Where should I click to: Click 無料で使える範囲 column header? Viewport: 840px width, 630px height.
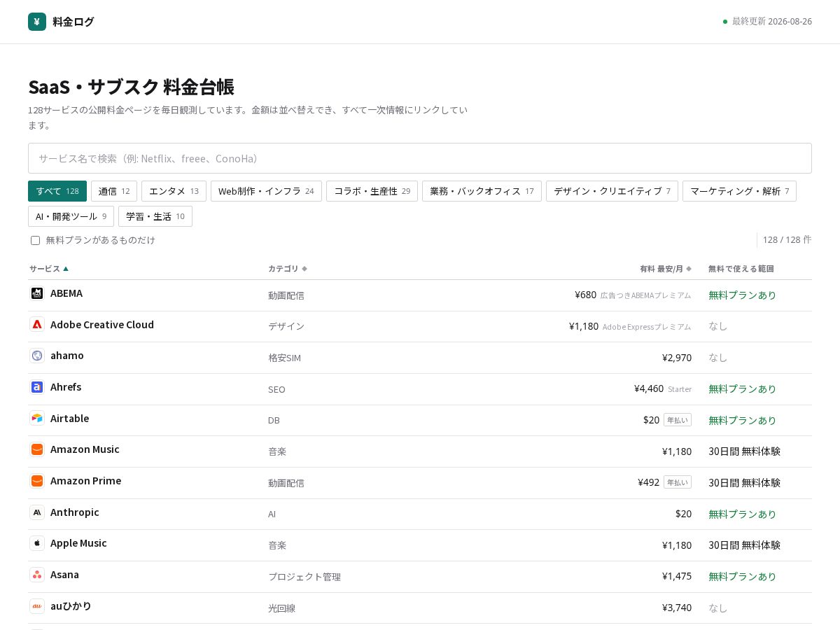click(741, 269)
